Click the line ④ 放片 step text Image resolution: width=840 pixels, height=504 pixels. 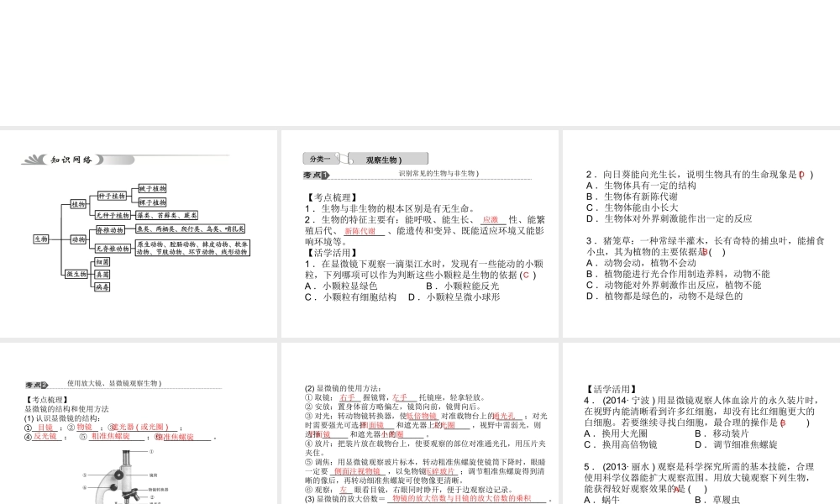[425, 449]
